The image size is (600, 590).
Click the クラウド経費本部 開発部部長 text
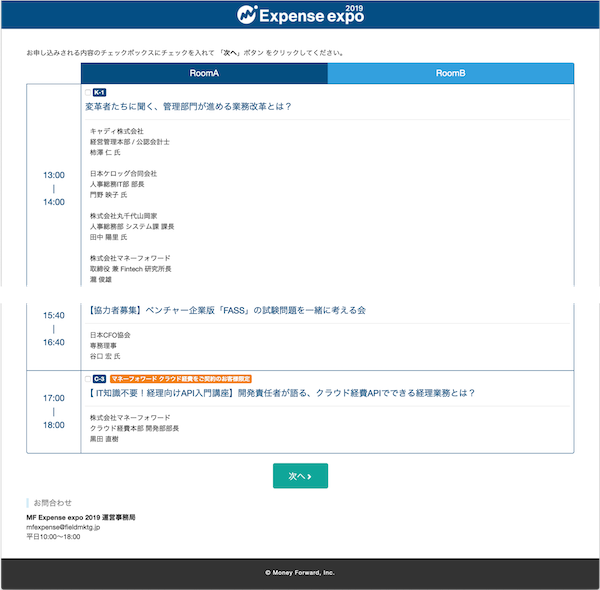pos(134,428)
